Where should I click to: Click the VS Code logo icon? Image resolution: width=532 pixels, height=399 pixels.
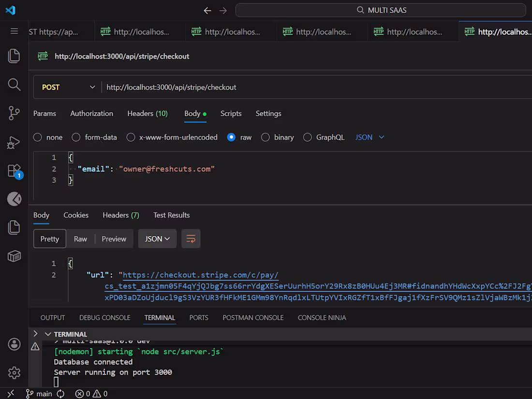point(11,10)
